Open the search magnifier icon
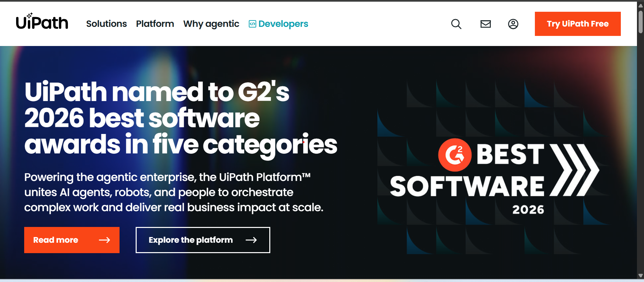The width and height of the screenshot is (644, 282). point(456,24)
